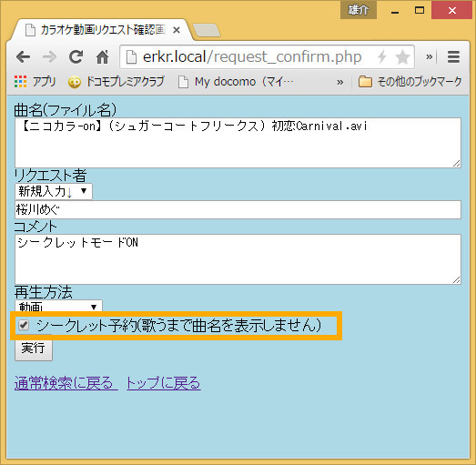Image resolution: width=476 pixels, height=465 pixels.
Task: Open the 新規入力 requester dropdown
Action: 54,191
